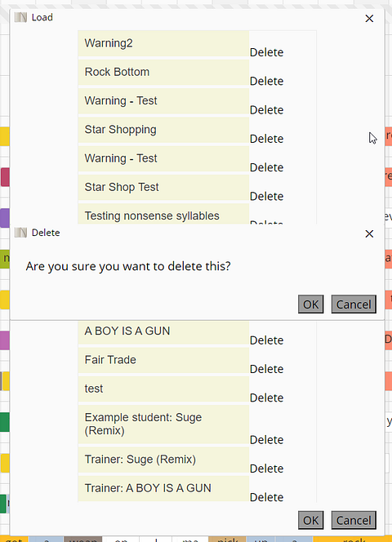The image size is (392, 542).
Task: Choose the Star Shop Test entry
Action: 163,187
